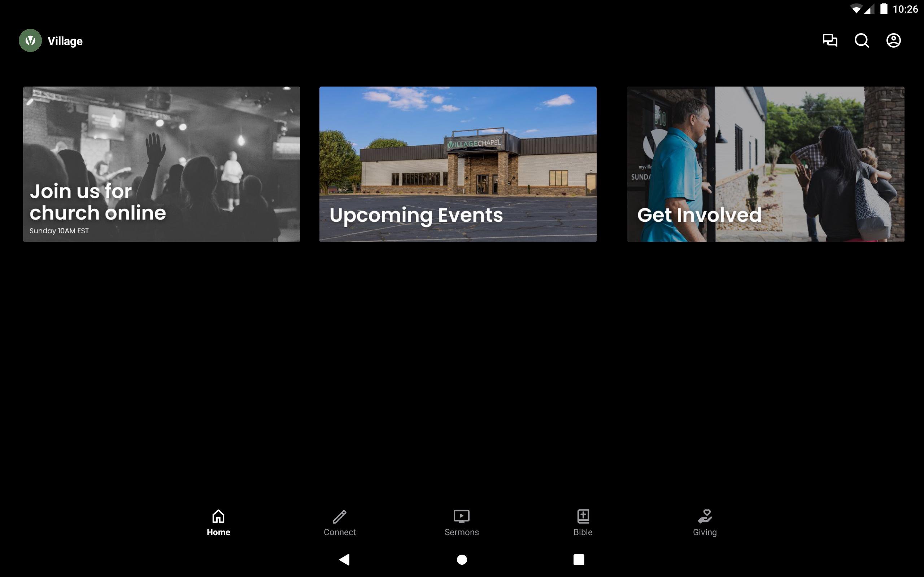Screen dimensions: 924x577
Task: Open Join us for church online card
Action: click(x=161, y=164)
